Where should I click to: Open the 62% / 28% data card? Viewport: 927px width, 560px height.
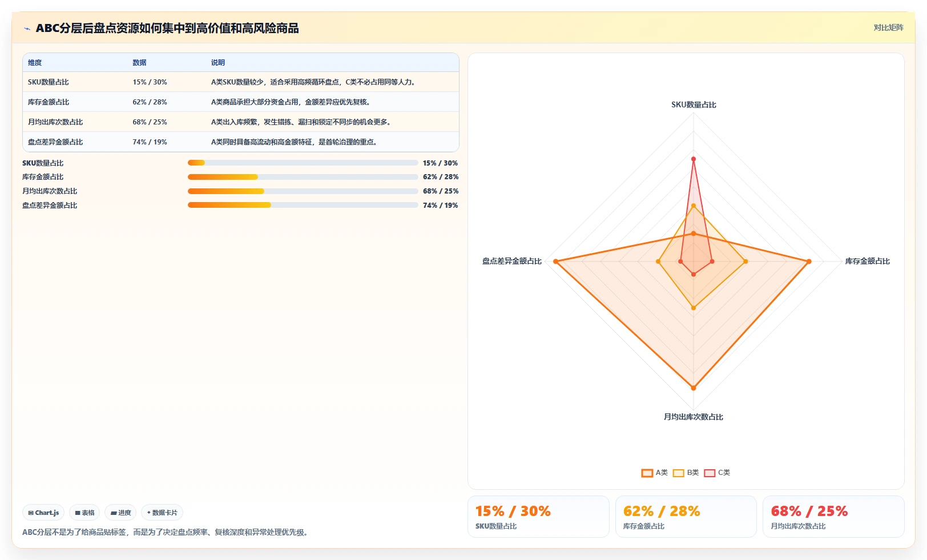[686, 517]
